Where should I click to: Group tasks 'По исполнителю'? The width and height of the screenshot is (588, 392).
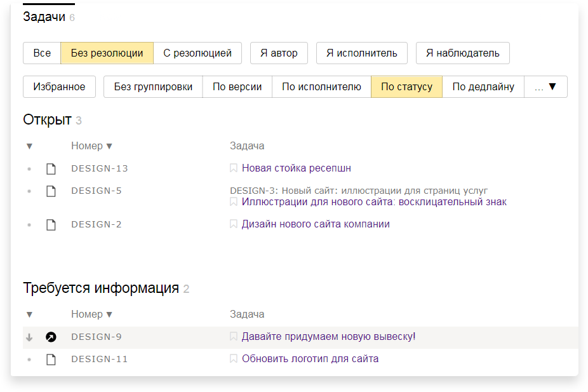321,86
